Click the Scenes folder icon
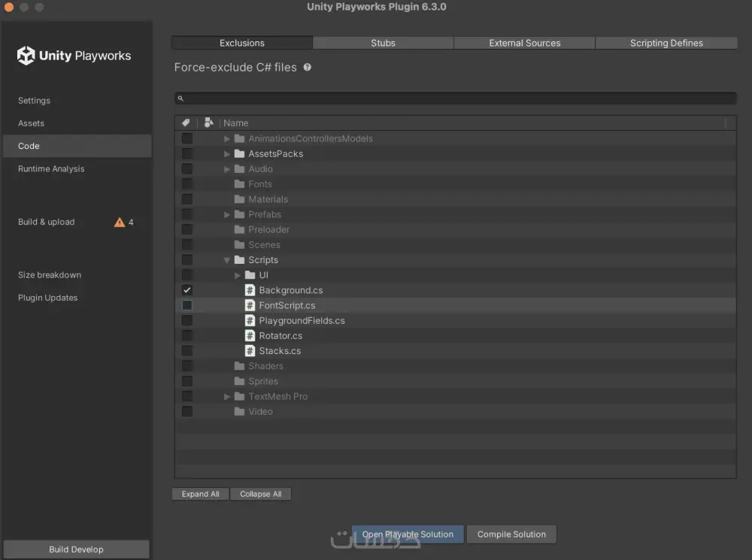This screenshot has height=560, width=752. tap(239, 244)
